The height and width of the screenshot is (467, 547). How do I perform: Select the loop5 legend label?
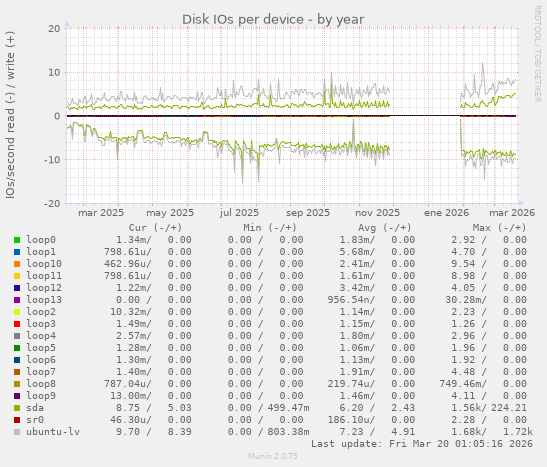(41, 348)
